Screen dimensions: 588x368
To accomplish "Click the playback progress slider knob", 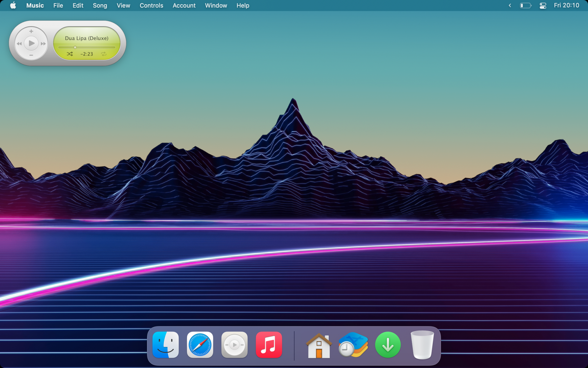I will (75, 47).
